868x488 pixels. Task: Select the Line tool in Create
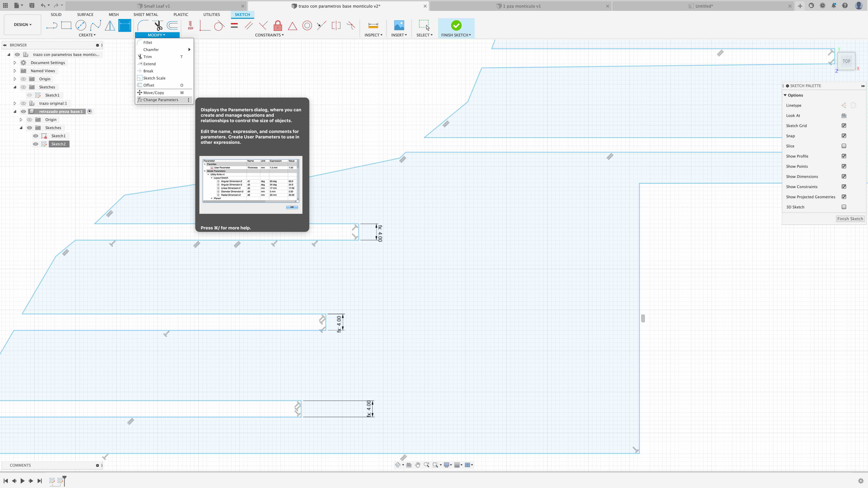coord(52,26)
